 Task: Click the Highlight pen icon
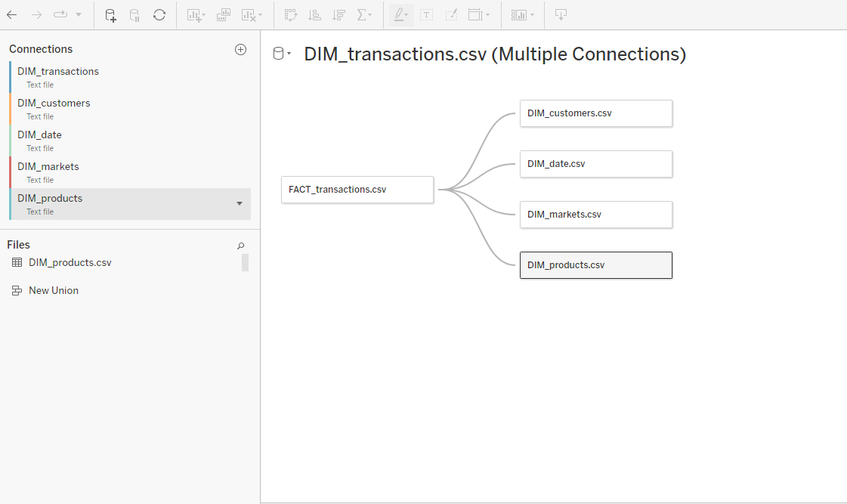(x=400, y=14)
